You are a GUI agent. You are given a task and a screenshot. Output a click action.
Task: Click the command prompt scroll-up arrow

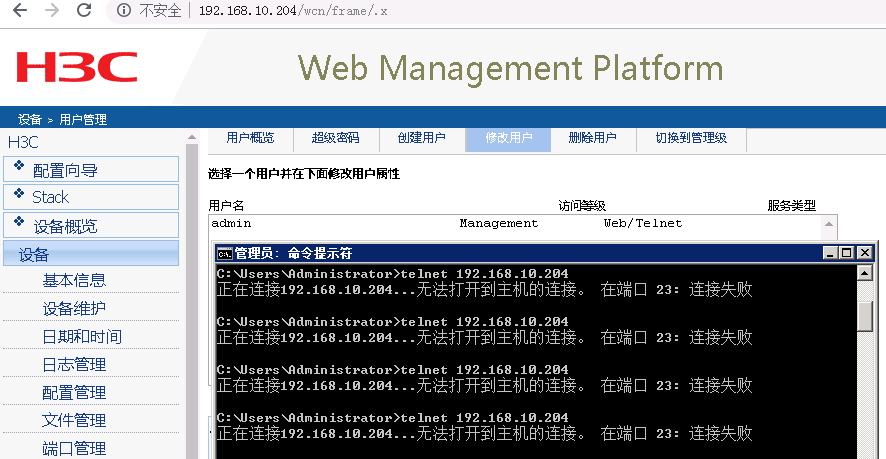click(x=865, y=274)
